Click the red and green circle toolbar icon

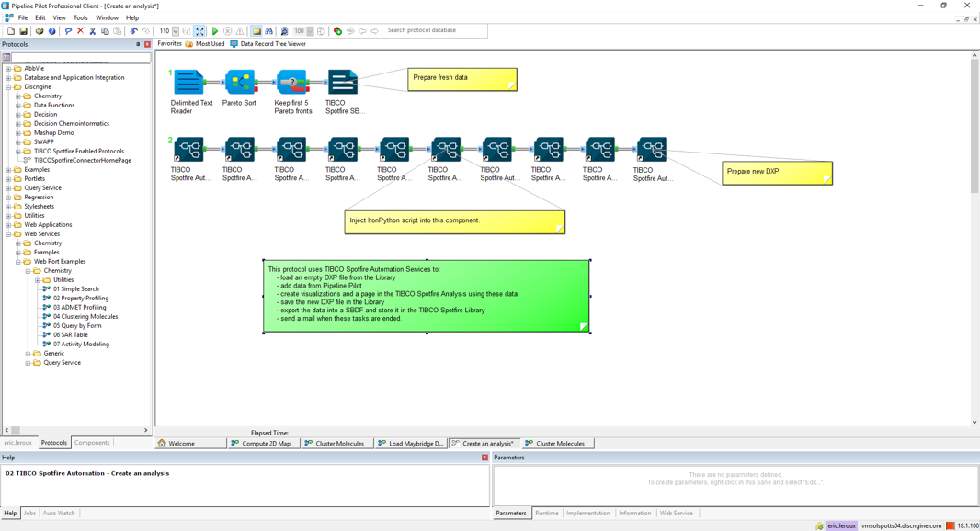[x=337, y=30]
